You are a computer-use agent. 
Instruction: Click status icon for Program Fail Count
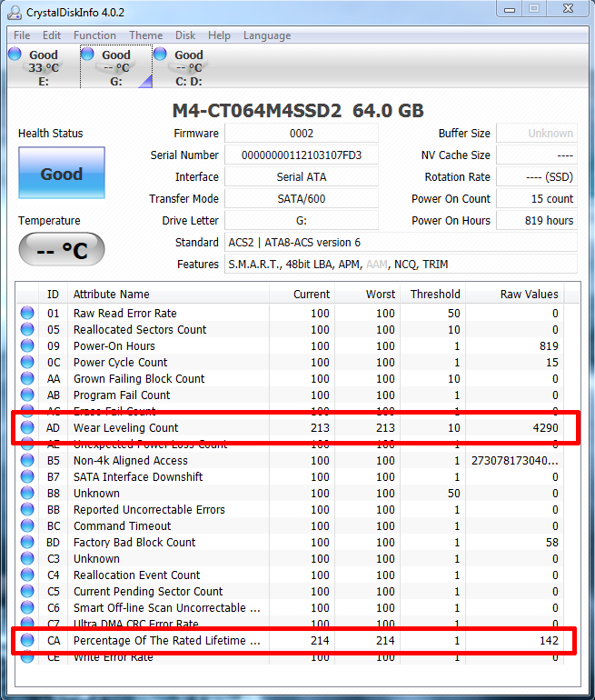coord(27,395)
